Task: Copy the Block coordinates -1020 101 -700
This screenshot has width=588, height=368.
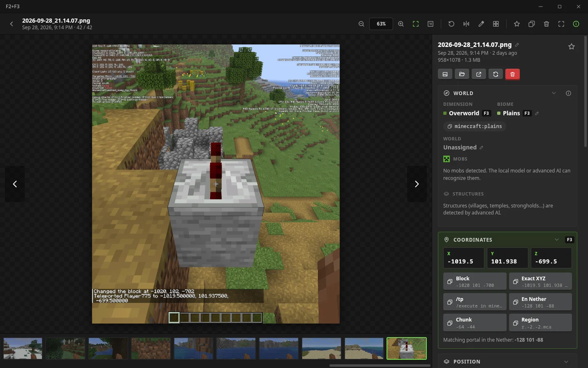Action: tap(475, 282)
